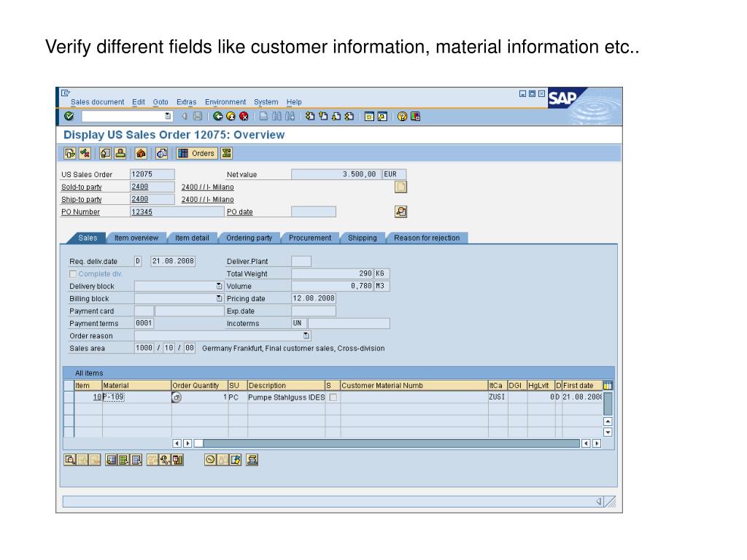The width and height of the screenshot is (747, 560).
Task: Click the person icon in application toolbar
Action: coord(120,153)
